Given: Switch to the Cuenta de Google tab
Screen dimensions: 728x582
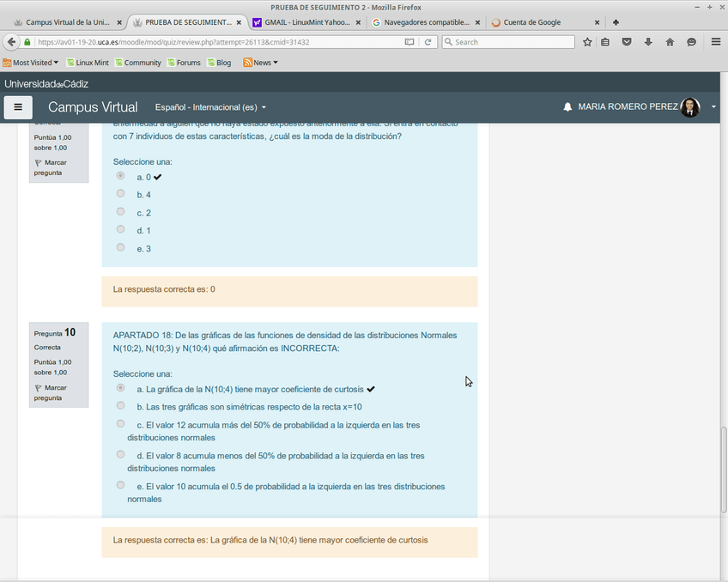Looking at the screenshot, I should [x=531, y=22].
